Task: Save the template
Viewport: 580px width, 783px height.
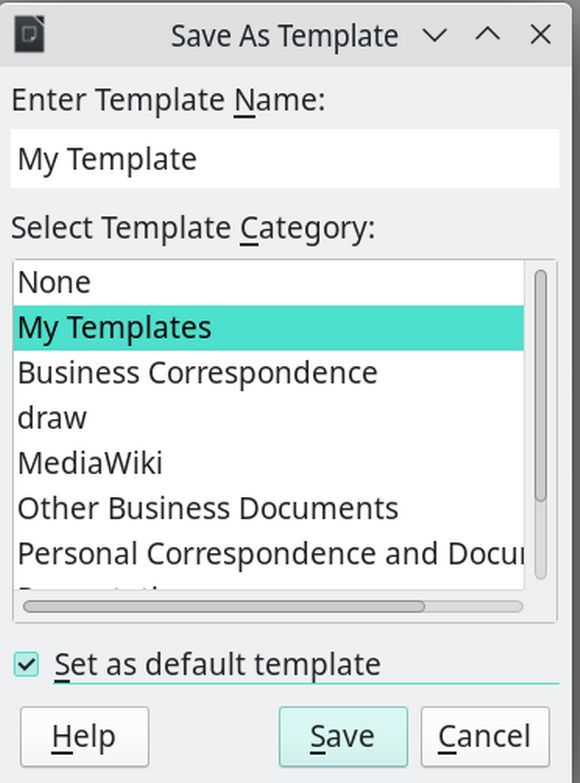Action: (x=343, y=737)
